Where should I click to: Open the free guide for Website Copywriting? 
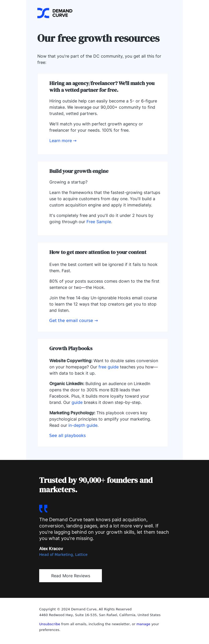tap(108, 367)
